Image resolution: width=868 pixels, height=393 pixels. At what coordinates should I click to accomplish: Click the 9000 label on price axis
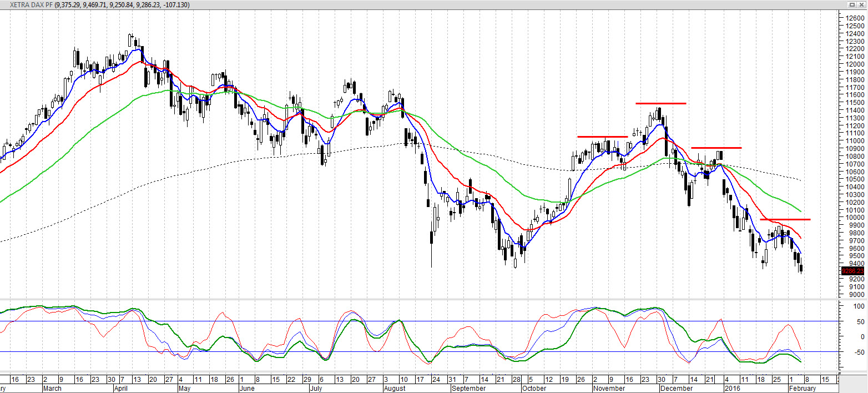(855, 294)
